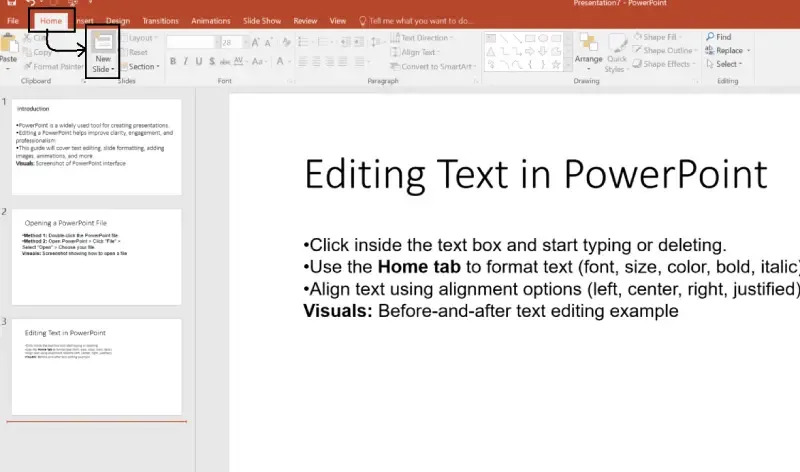The height and width of the screenshot is (472, 800).
Task: Switch to the Transitions tab
Action: (x=160, y=20)
